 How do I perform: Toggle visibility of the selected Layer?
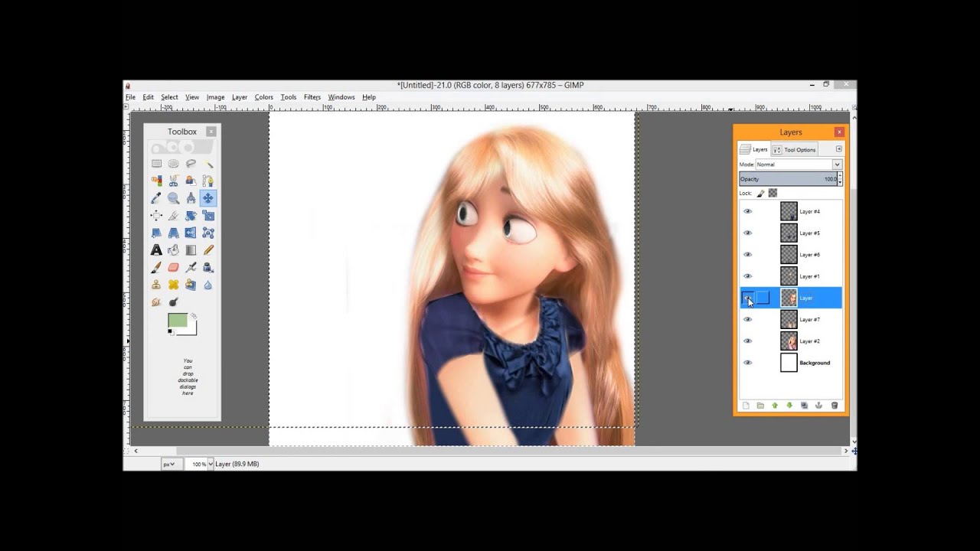pos(748,298)
